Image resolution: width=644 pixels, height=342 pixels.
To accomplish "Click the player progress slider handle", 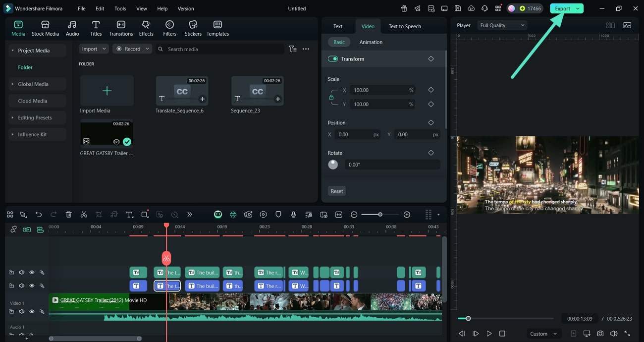I will pos(468,319).
